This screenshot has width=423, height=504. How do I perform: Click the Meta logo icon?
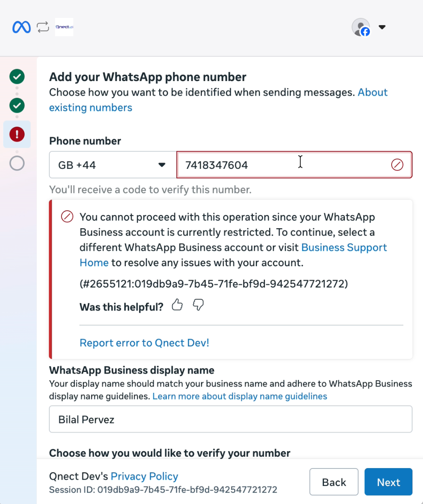coord(21,27)
